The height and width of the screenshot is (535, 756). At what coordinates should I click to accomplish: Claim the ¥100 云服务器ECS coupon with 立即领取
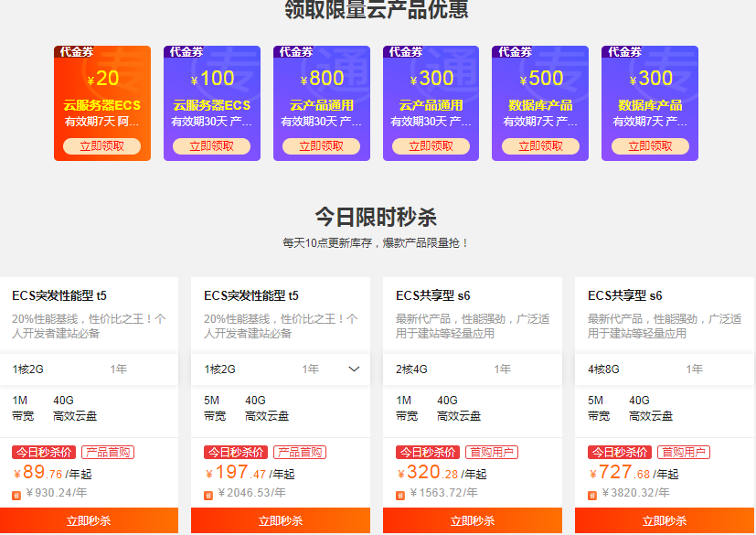(212, 146)
